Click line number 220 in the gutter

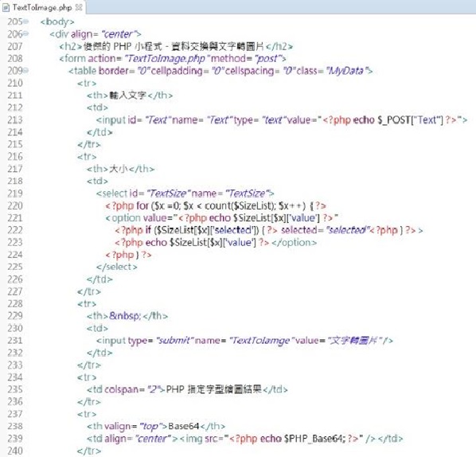click(15, 205)
